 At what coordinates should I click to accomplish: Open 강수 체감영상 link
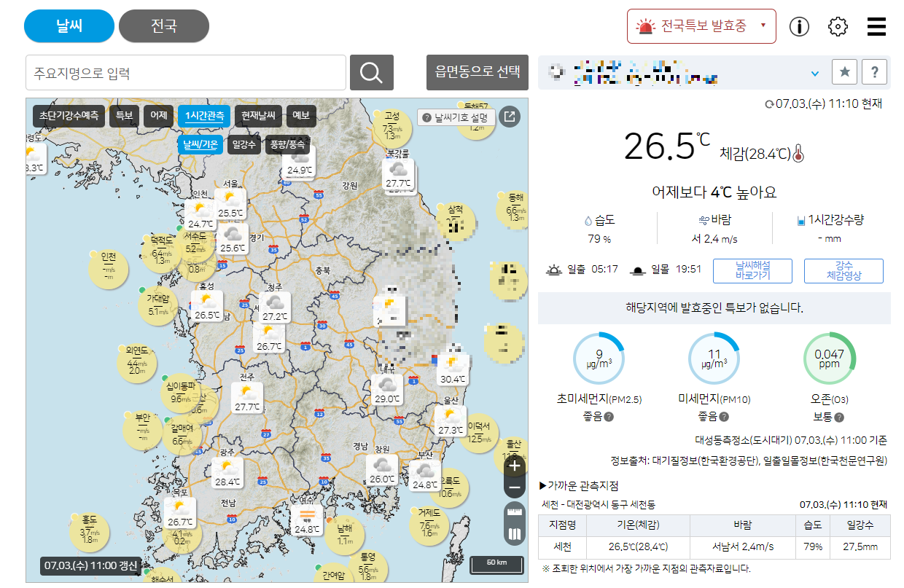click(843, 271)
